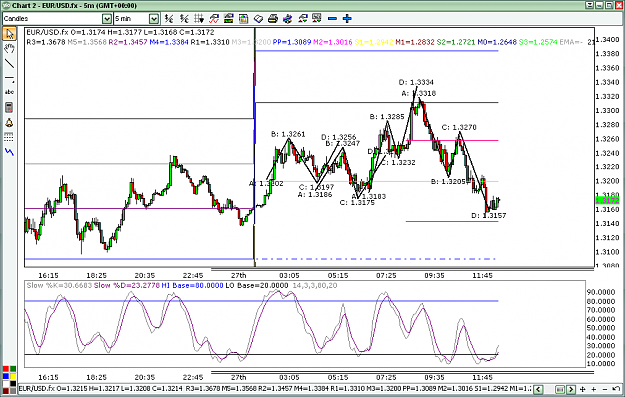Click the monitor chart icon in toolbar
The image size is (625, 397).
tap(317, 18)
